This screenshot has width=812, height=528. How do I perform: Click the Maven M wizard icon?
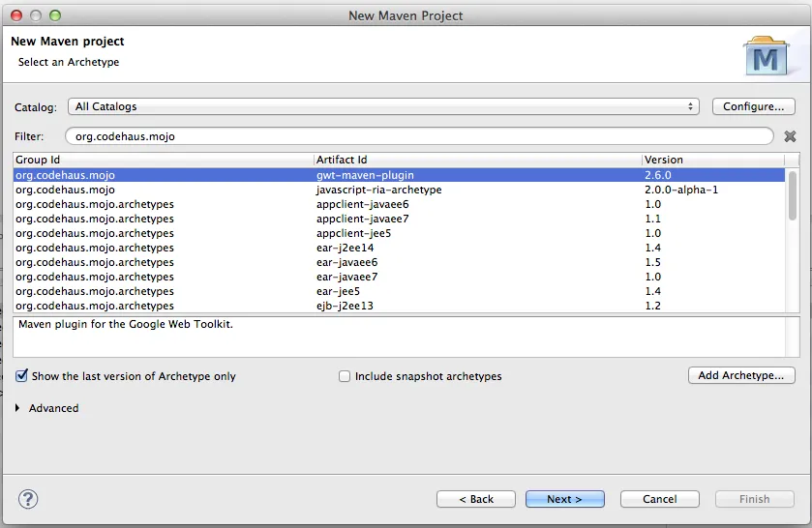coord(766,56)
